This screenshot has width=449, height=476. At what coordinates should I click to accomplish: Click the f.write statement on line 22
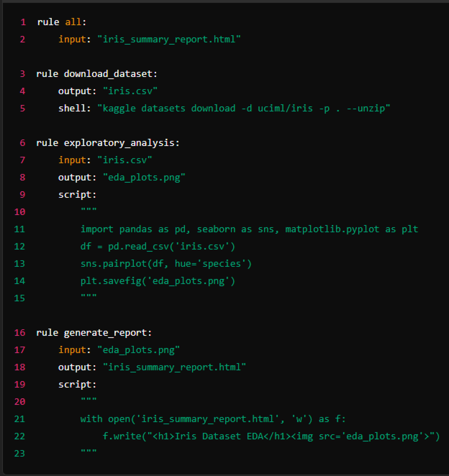(271, 436)
